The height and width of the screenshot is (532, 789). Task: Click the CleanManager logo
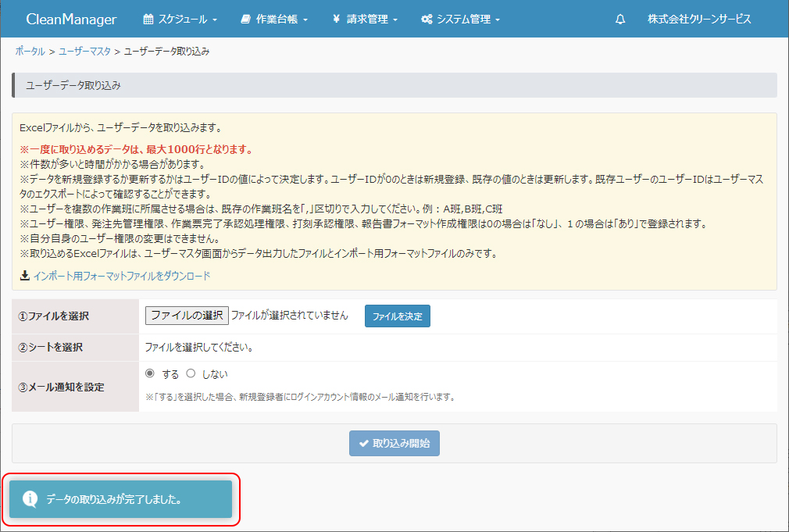[71, 20]
